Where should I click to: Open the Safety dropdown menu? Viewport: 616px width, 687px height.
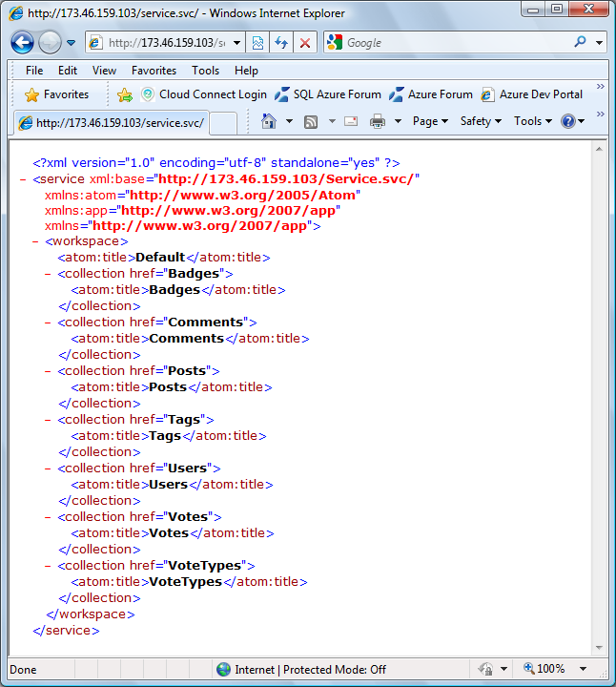[481, 121]
